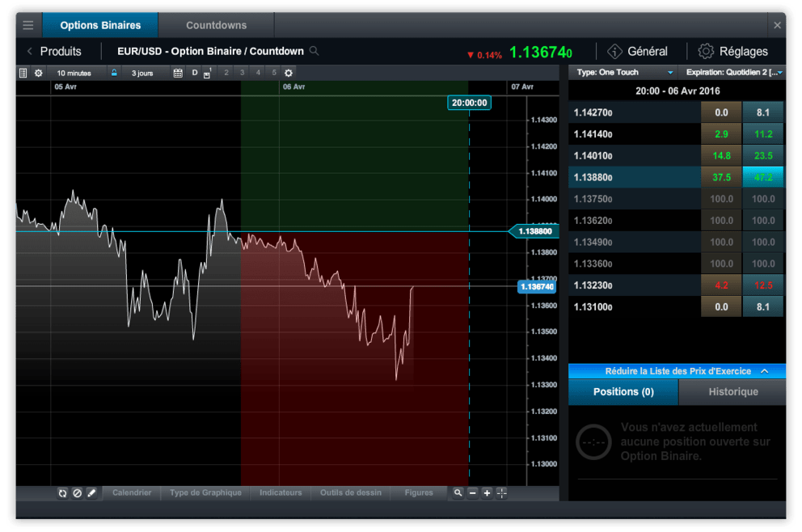Open the Figures menu

point(419,492)
